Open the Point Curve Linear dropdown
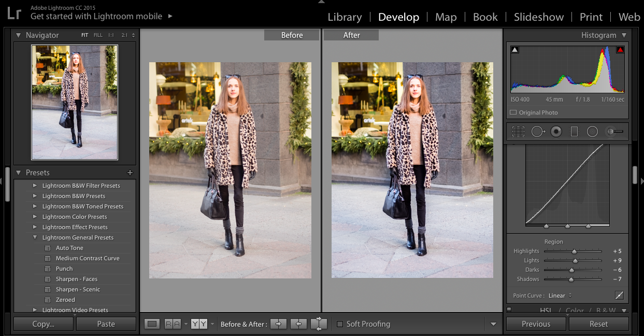The image size is (644, 336). (560, 296)
